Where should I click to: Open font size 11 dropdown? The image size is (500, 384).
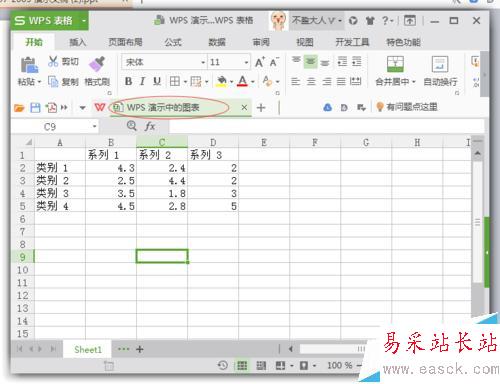tap(246, 63)
